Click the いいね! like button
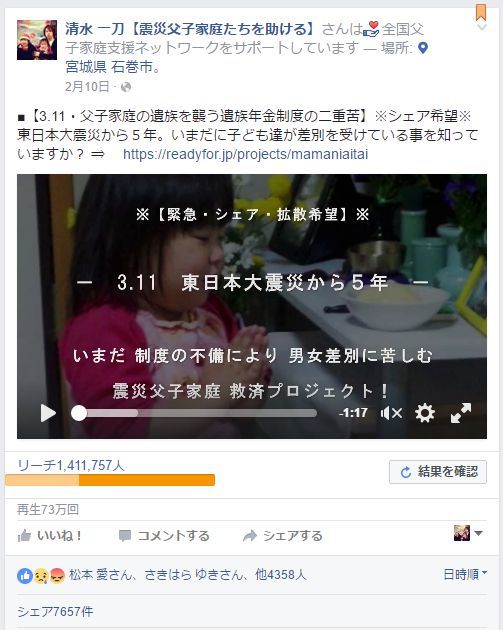 pos(50,536)
